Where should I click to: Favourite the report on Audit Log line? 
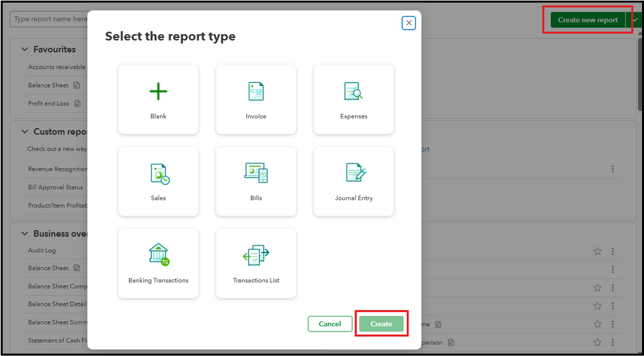(598, 251)
